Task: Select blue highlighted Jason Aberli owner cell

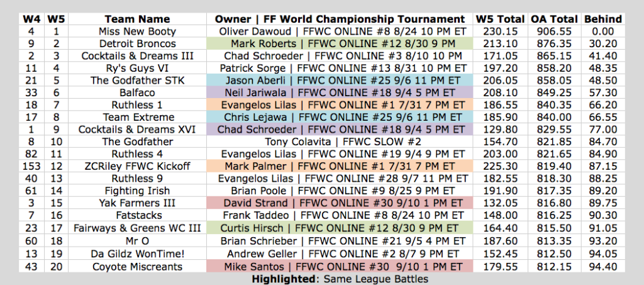Action: coord(340,81)
